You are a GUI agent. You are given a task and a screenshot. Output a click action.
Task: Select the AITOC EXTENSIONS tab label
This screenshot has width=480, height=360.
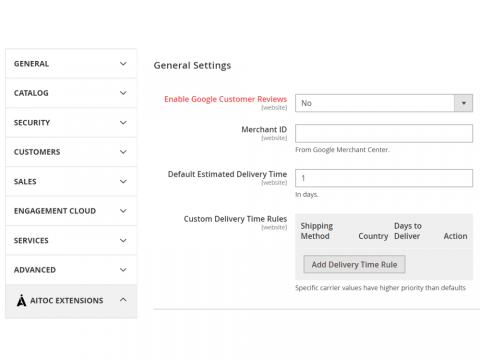pyautogui.click(x=67, y=301)
